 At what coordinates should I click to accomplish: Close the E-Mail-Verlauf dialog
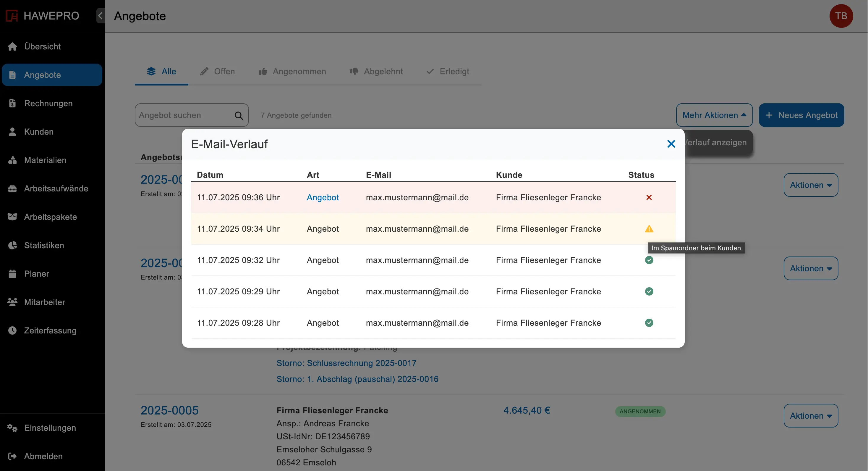coord(671,144)
